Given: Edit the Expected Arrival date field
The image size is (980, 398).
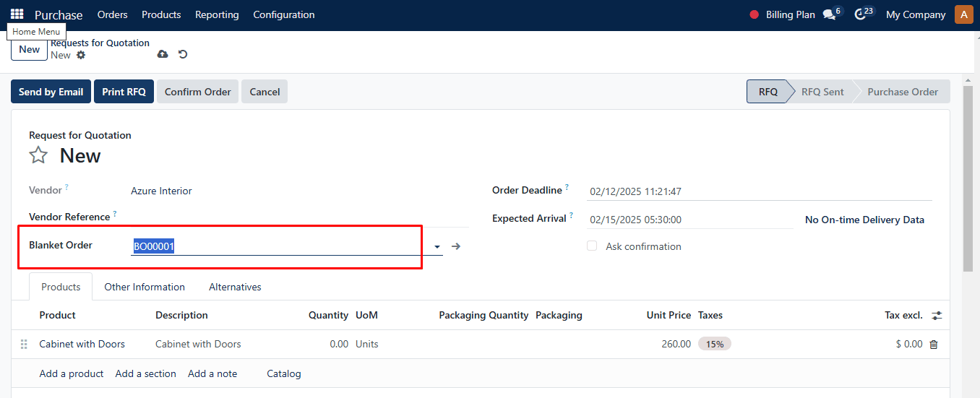Looking at the screenshot, I should click(x=691, y=220).
